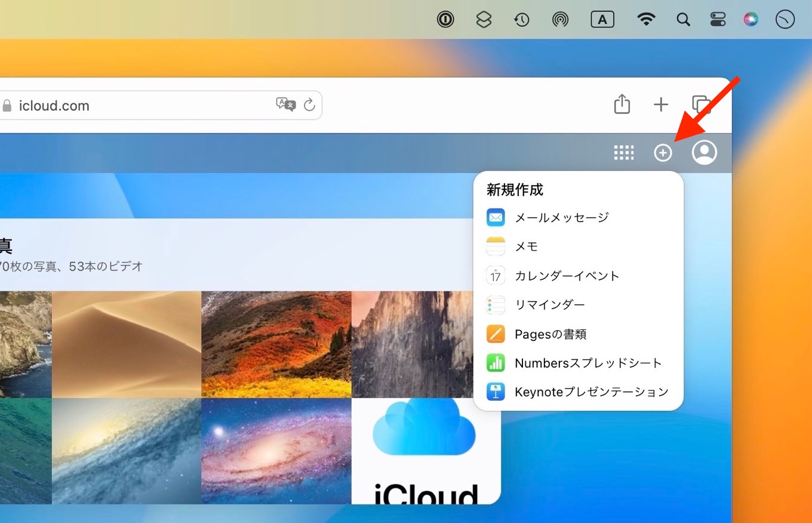Create a Keynoteプレゼンテーション
812x523 pixels.
[x=592, y=392]
